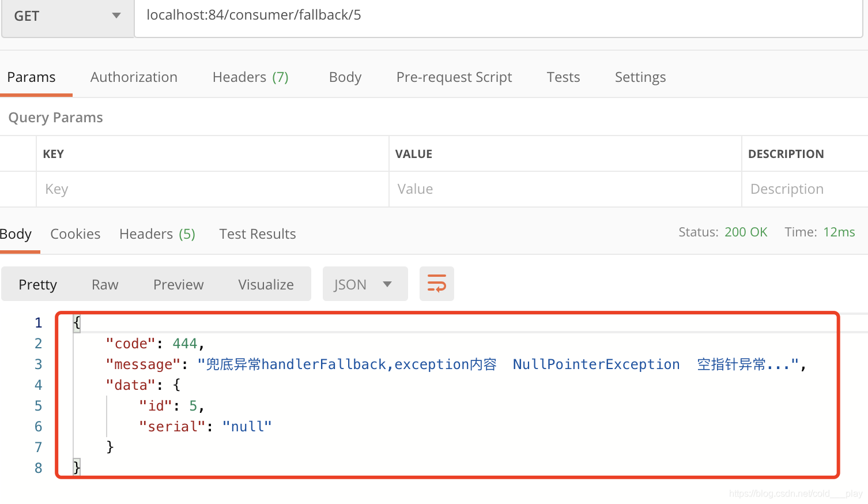Click the "data" key in response

131,385
